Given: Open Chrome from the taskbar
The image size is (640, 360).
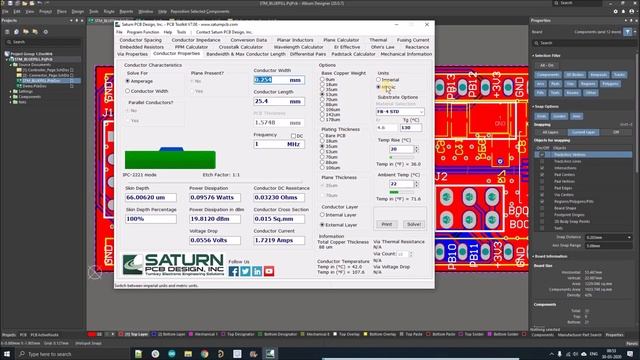Looking at the screenshot, I should pyautogui.click(x=204, y=354).
